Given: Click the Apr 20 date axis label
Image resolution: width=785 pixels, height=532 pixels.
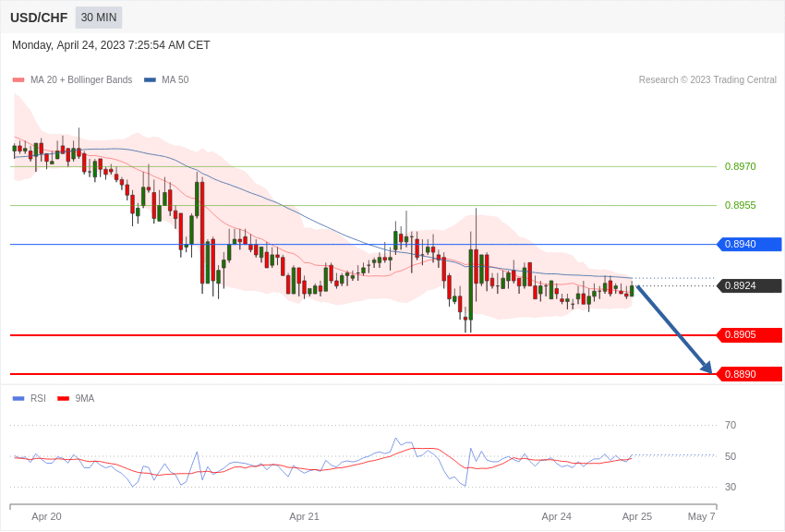Looking at the screenshot, I should pos(46,516).
